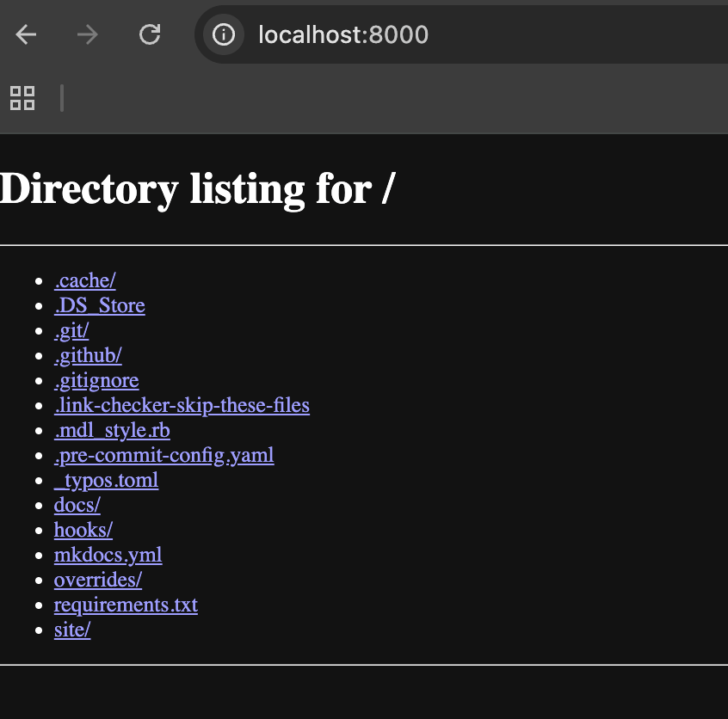Open the .gitignore file
Image resolution: width=728 pixels, height=719 pixels.
[96, 380]
